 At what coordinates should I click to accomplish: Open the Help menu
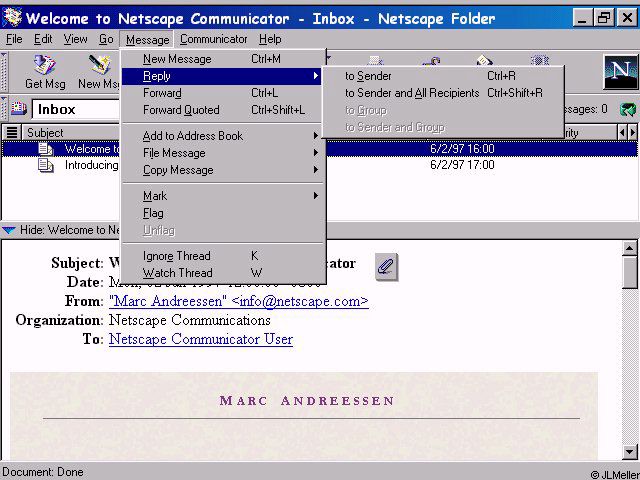click(270, 39)
